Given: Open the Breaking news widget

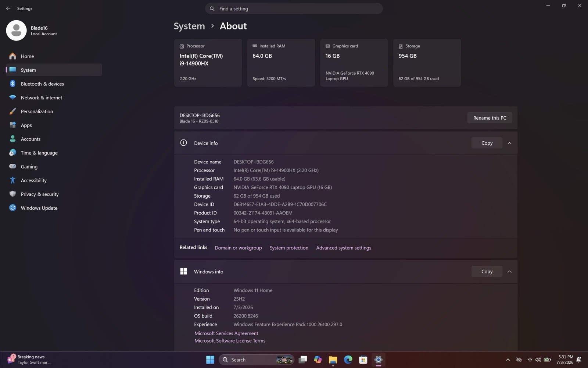Looking at the screenshot, I should coord(29,360).
